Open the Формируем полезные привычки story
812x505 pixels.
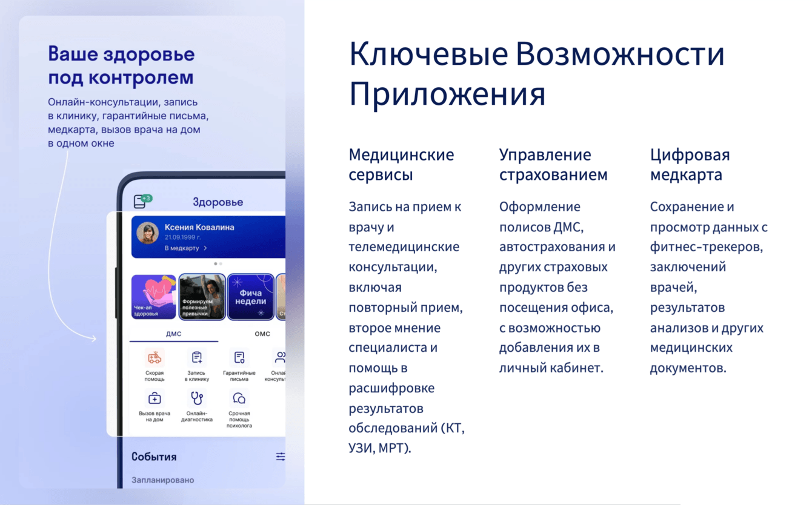point(202,297)
